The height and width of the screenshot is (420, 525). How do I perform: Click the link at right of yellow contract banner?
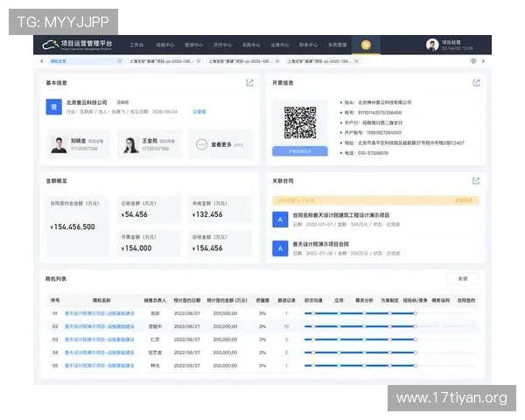coord(464,200)
